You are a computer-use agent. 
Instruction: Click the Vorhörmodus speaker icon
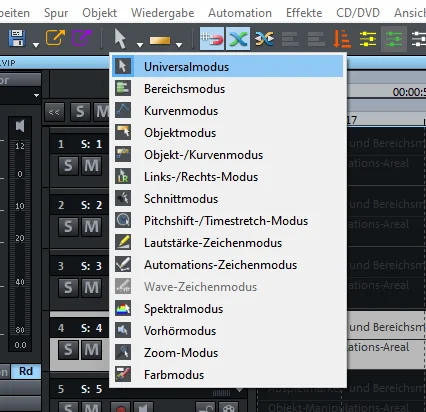coord(123,330)
